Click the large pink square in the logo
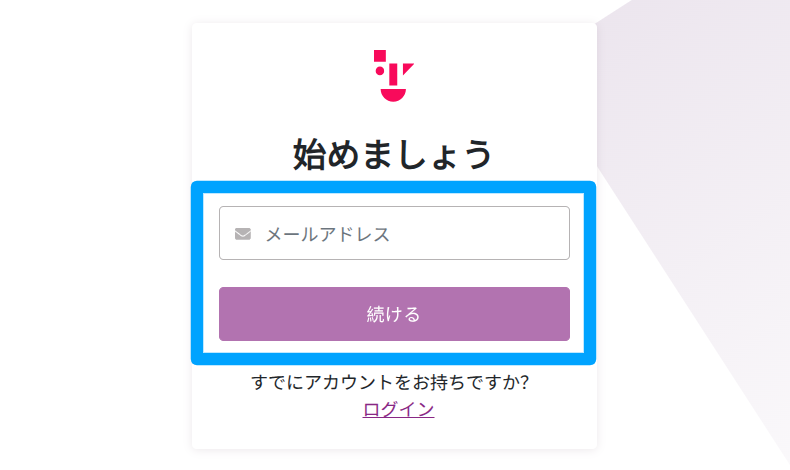The image size is (790, 470). pyautogui.click(x=380, y=55)
